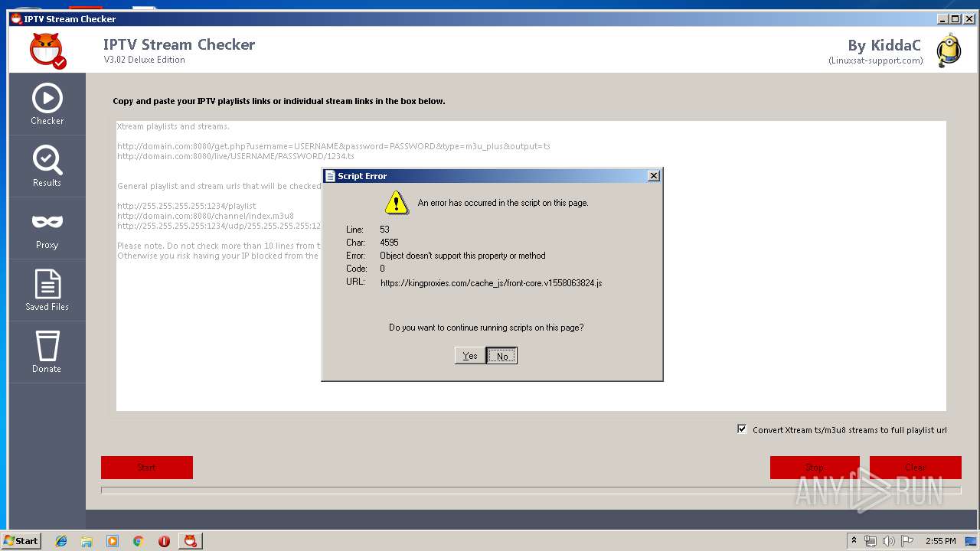Open the Results section in sidebar
The width and height of the screenshot is (980, 551).
(x=47, y=167)
